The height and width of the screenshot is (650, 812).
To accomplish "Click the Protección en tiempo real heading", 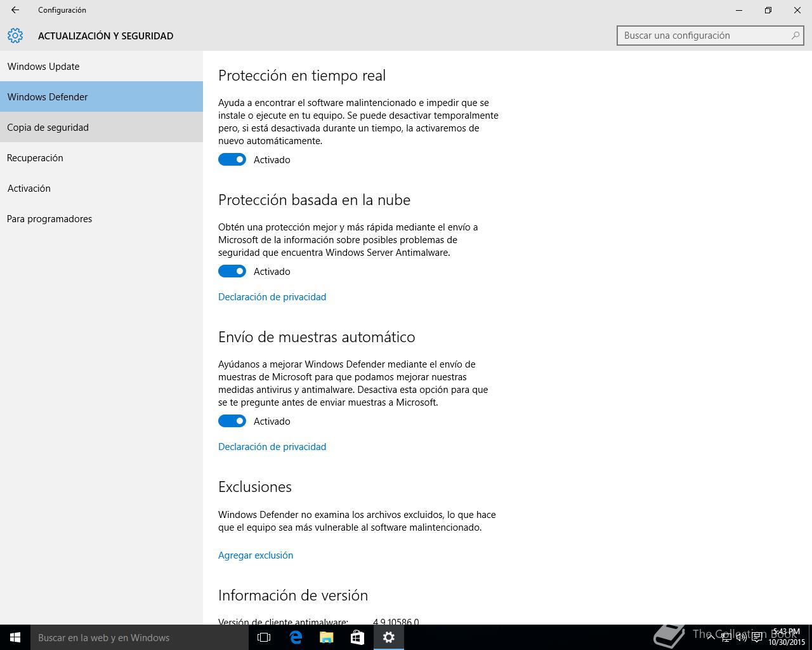I will tap(302, 76).
